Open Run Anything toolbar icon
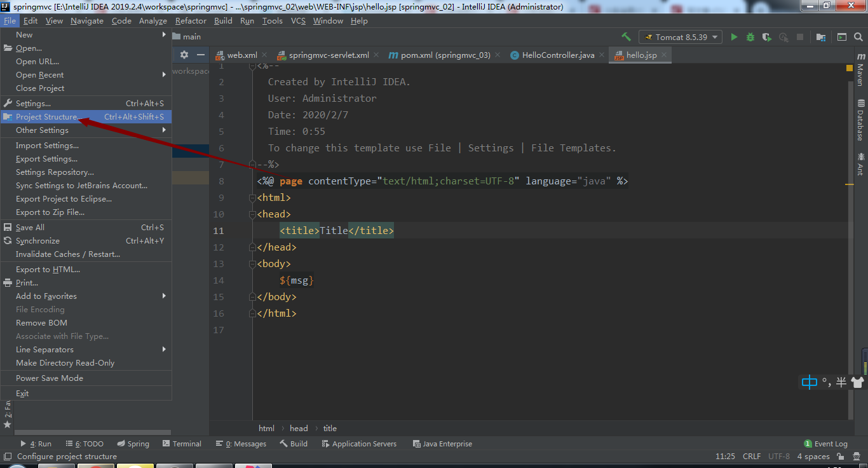 coord(841,37)
